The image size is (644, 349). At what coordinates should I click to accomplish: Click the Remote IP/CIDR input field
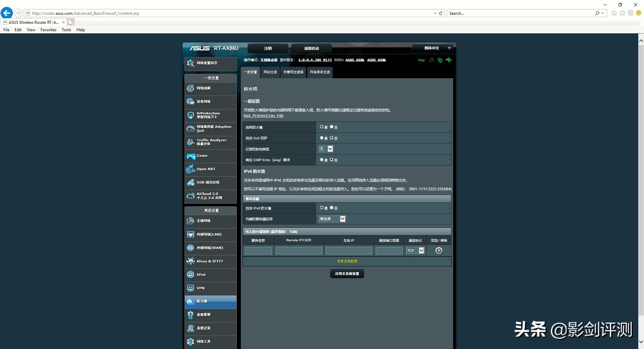point(299,251)
